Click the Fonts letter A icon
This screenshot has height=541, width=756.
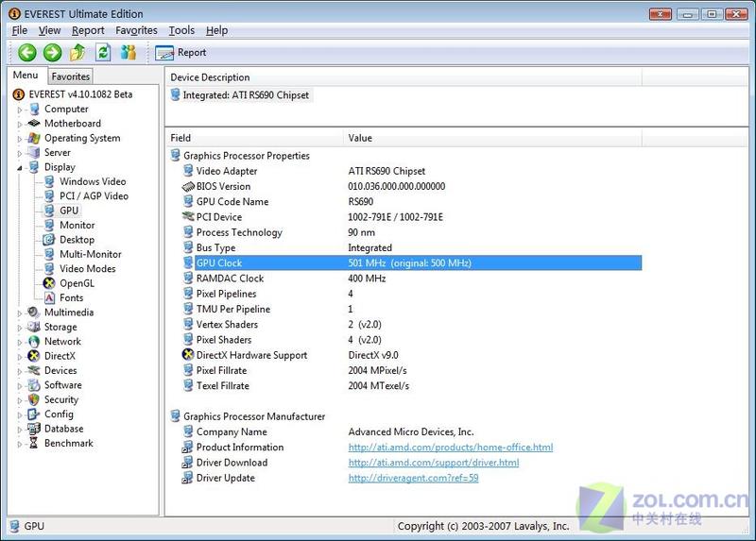point(49,297)
